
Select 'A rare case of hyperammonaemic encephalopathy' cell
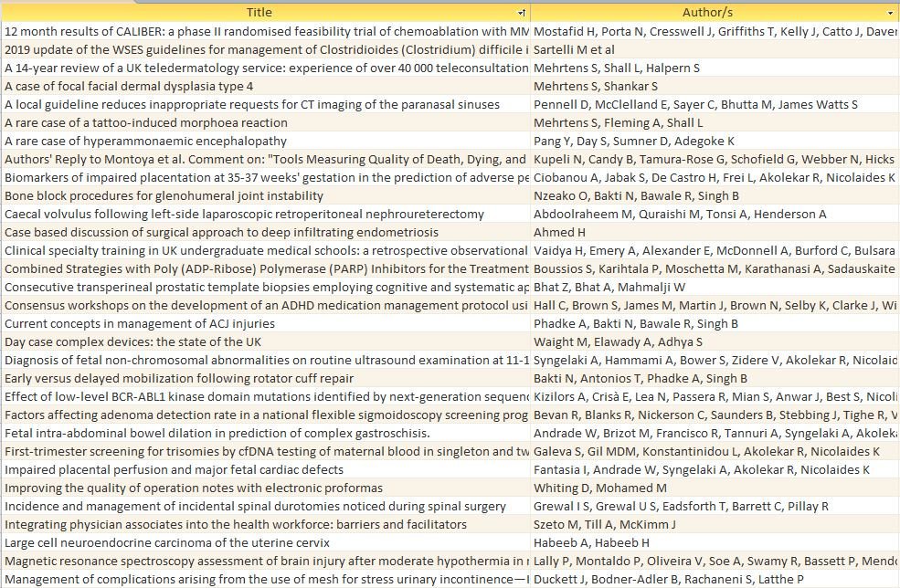tap(266, 142)
